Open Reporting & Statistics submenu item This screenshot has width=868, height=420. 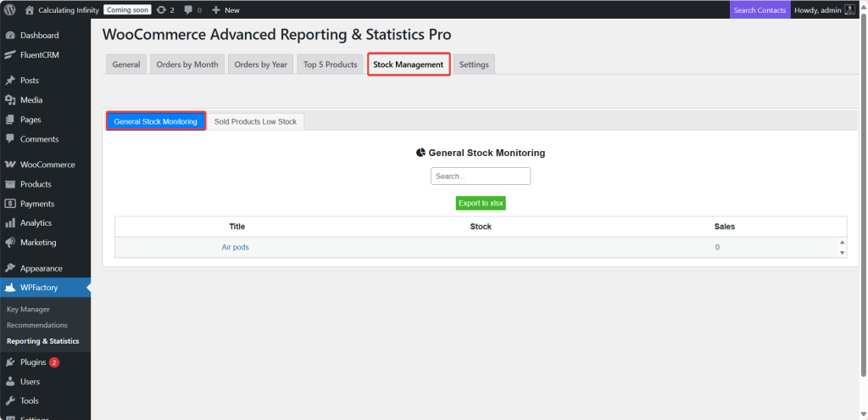click(42, 341)
